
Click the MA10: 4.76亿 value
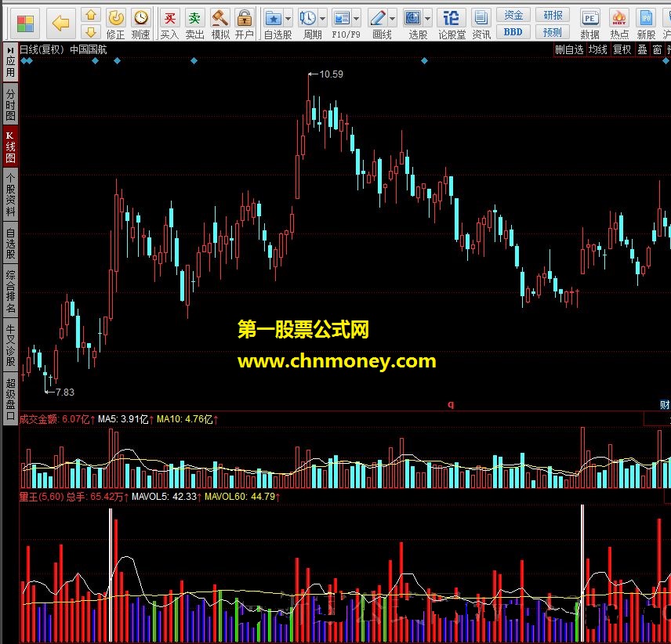[184, 419]
